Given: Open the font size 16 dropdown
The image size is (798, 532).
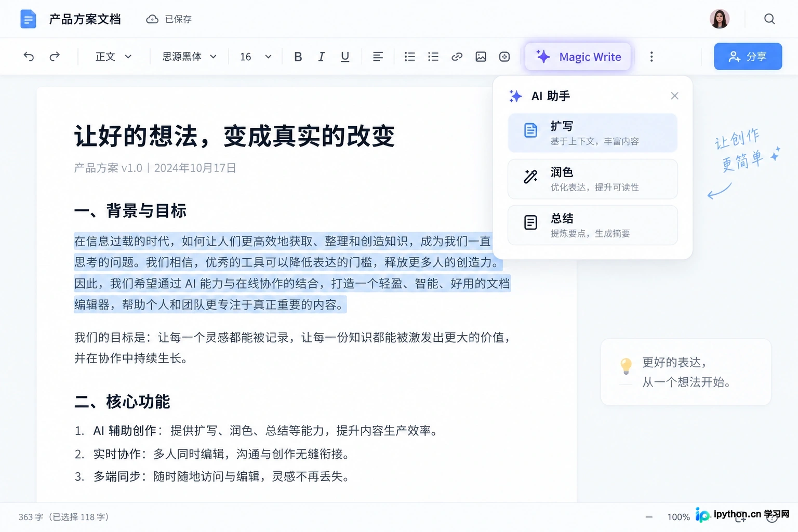Looking at the screenshot, I should click(256, 57).
